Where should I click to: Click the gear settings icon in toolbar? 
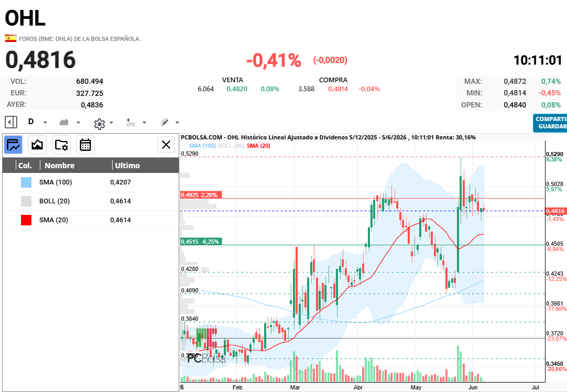pyautogui.click(x=100, y=124)
